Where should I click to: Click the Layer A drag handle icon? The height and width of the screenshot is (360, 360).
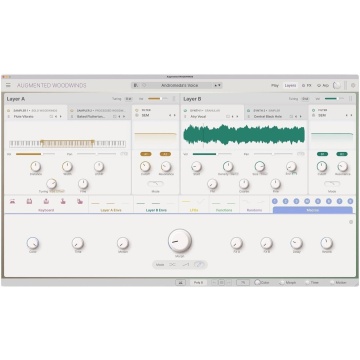point(174,99)
